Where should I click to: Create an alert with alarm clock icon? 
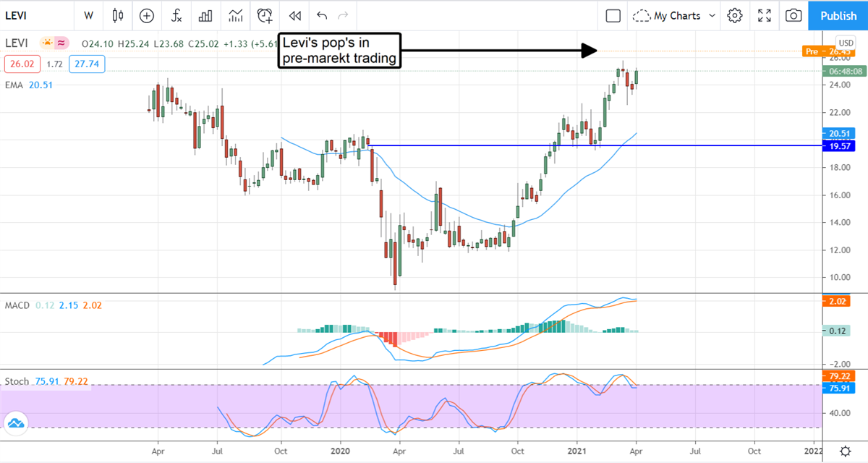coord(265,15)
